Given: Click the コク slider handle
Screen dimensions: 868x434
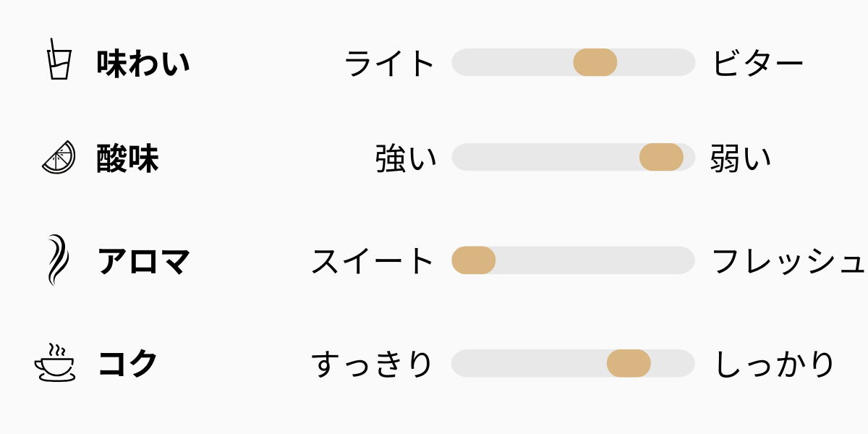Looking at the screenshot, I should [x=628, y=363].
